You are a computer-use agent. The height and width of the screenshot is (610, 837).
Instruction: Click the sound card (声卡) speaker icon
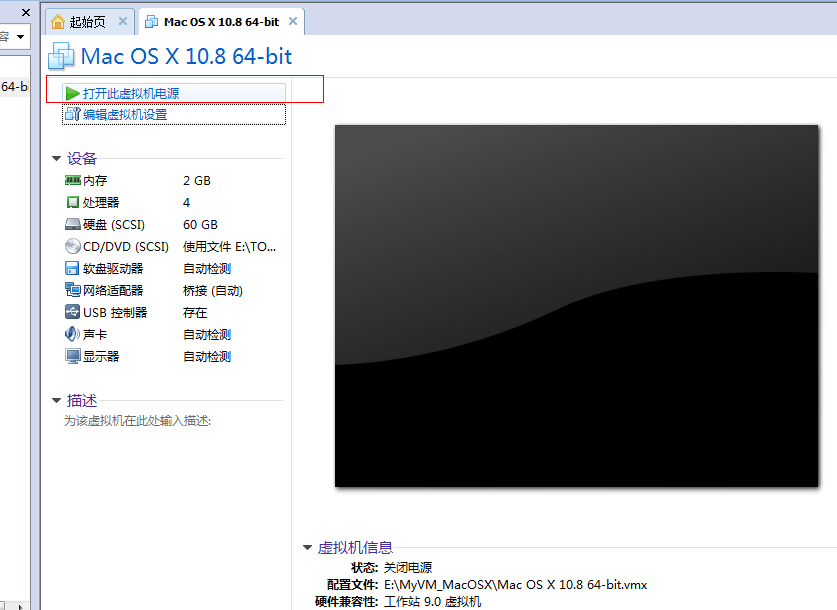72,334
